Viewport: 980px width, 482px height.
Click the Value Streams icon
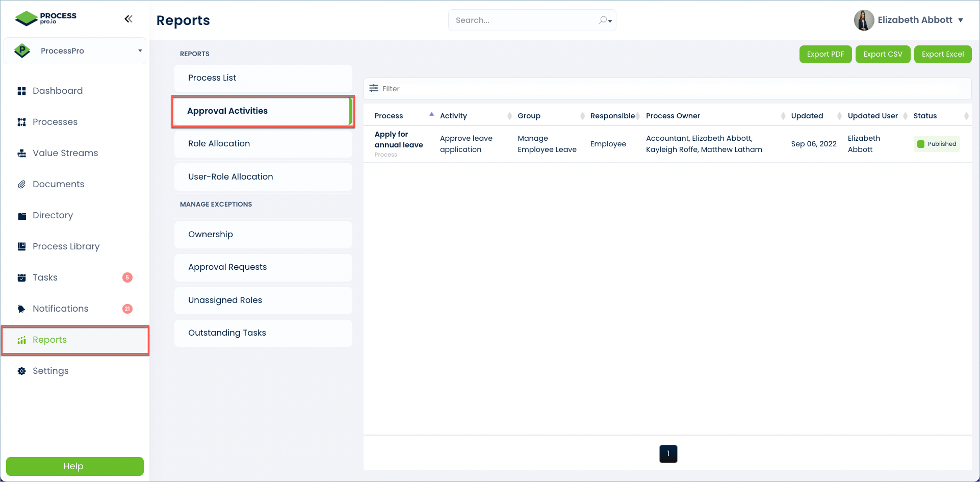point(21,153)
